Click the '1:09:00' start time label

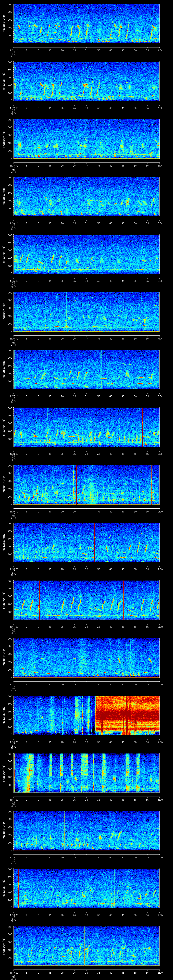pos(14,512)
